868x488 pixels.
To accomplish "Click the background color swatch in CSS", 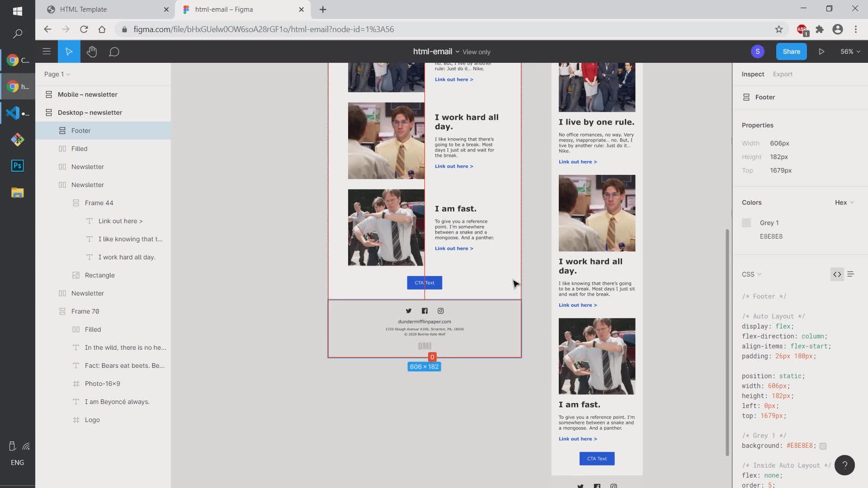I will click(x=823, y=446).
